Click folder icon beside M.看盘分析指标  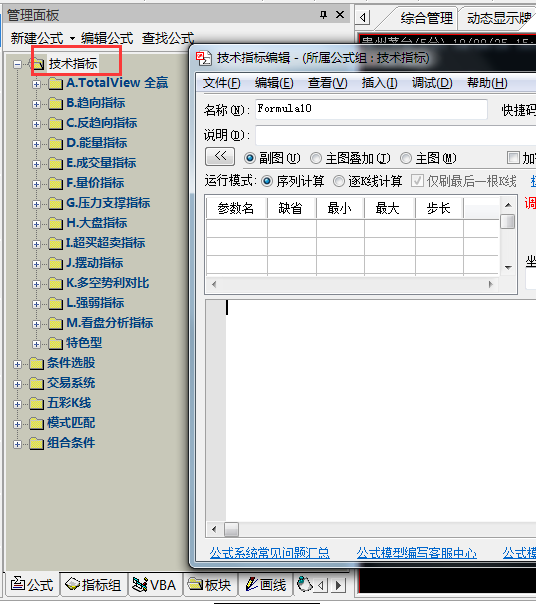point(55,324)
